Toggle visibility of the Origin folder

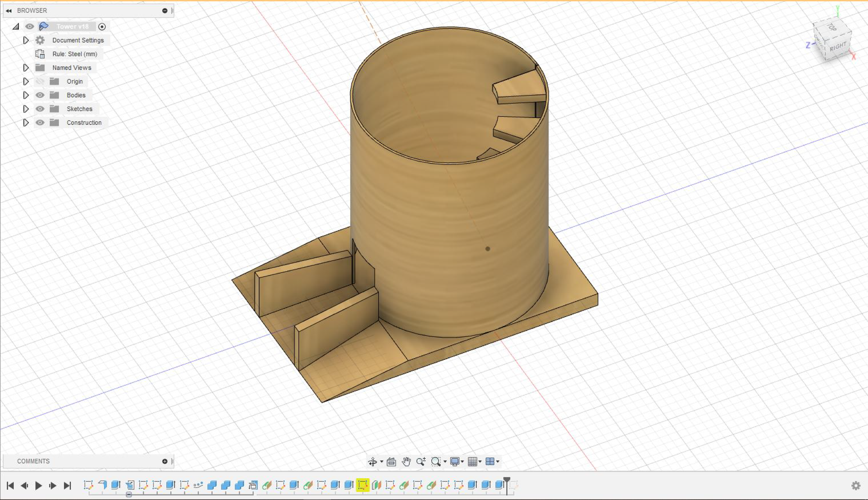coord(40,81)
